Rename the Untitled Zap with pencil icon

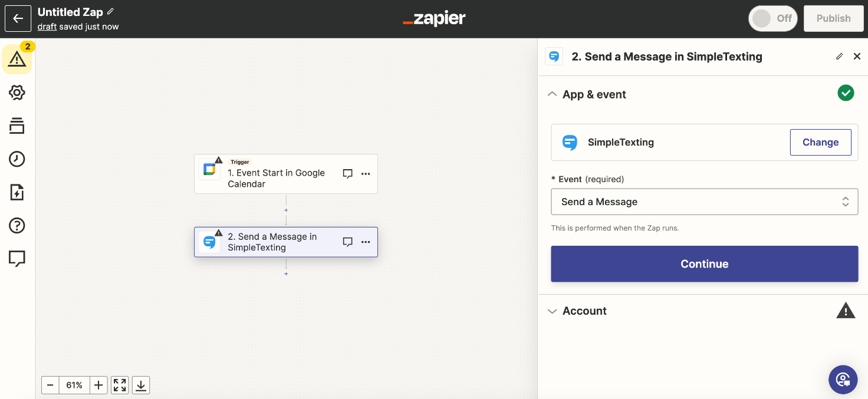click(x=110, y=12)
